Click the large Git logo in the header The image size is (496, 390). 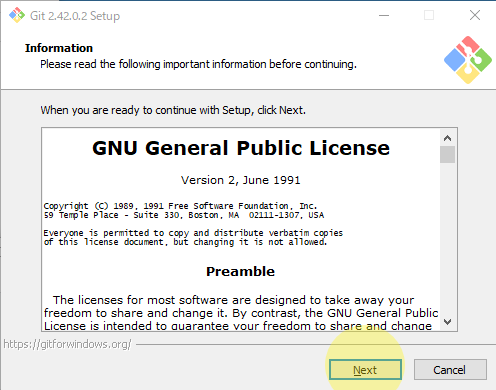point(468,60)
